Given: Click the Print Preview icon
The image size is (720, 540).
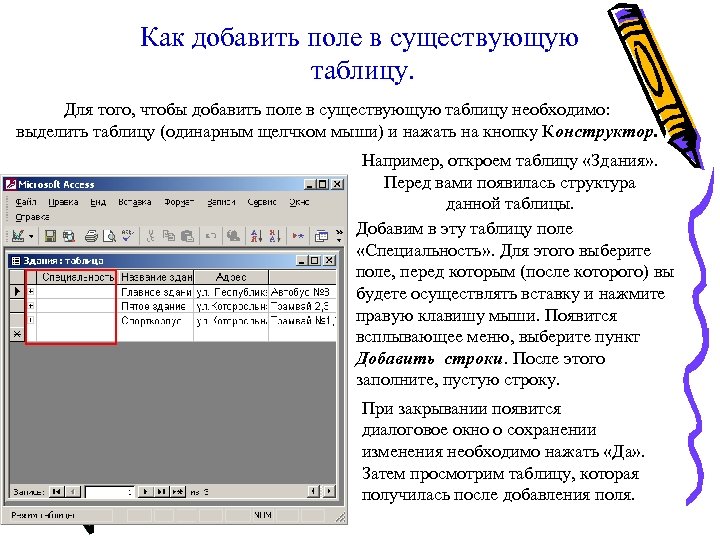Looking at the screenshot, I should [109, 236].
